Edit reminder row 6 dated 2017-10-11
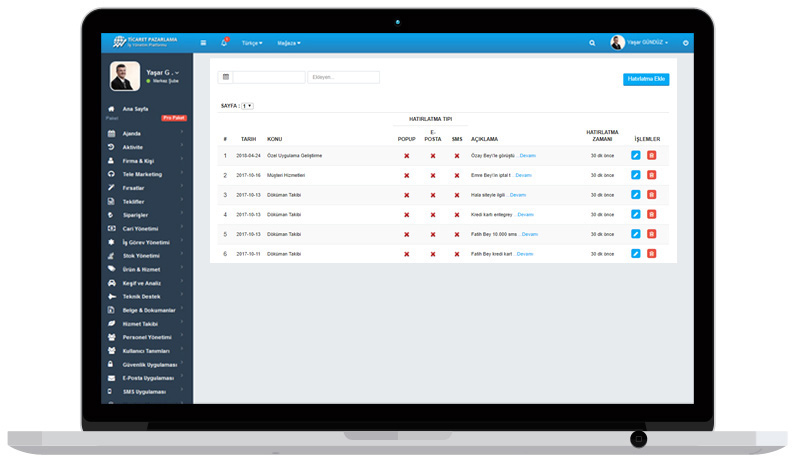Viewport: 800px width, 463px height. [635, 254]
